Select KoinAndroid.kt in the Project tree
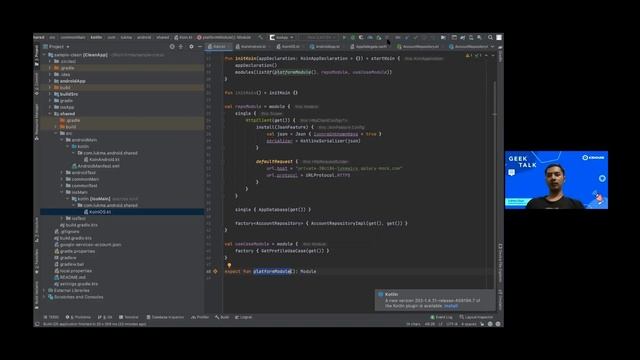640x360 pixels. (x=104, y=159)
